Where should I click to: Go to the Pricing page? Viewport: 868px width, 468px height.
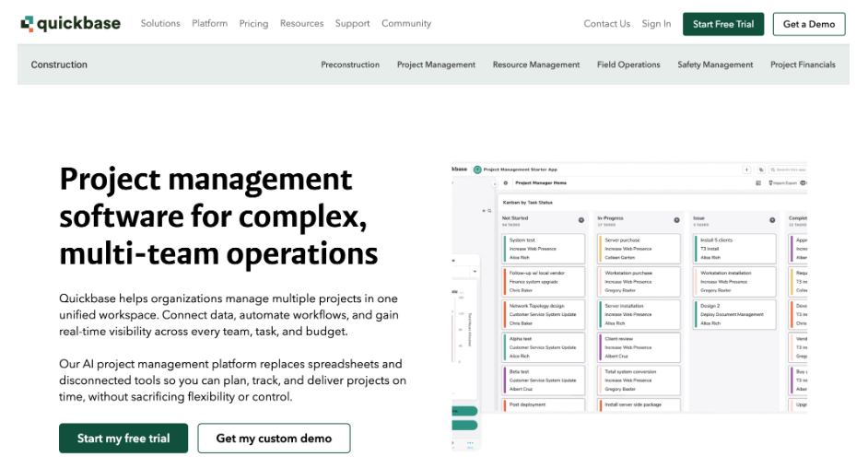click(253, 24)
